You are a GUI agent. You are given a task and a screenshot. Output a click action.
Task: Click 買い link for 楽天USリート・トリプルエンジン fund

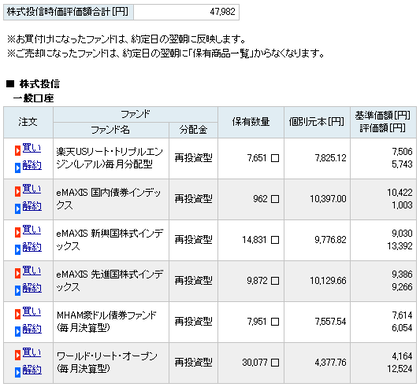(32, 149)
